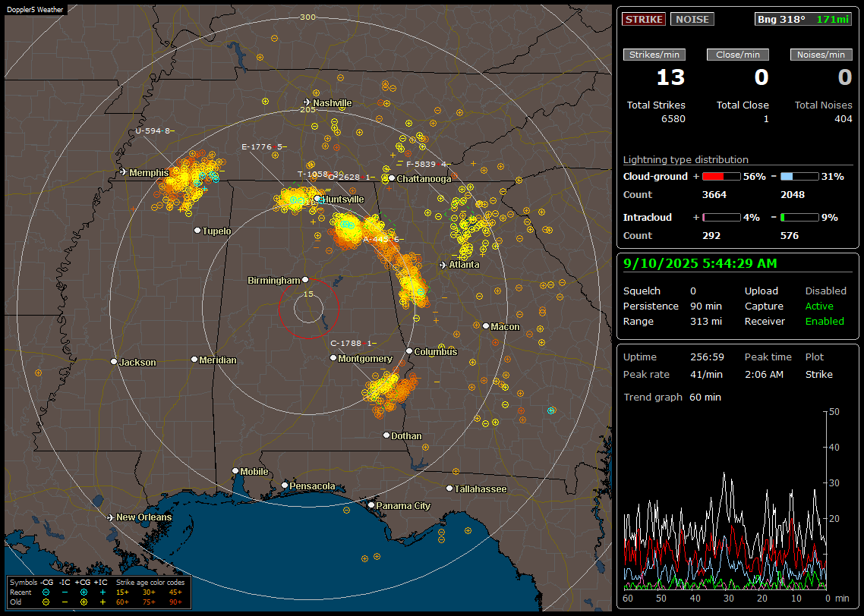Click storm cell label U-594-8

(x=155, y=131)
